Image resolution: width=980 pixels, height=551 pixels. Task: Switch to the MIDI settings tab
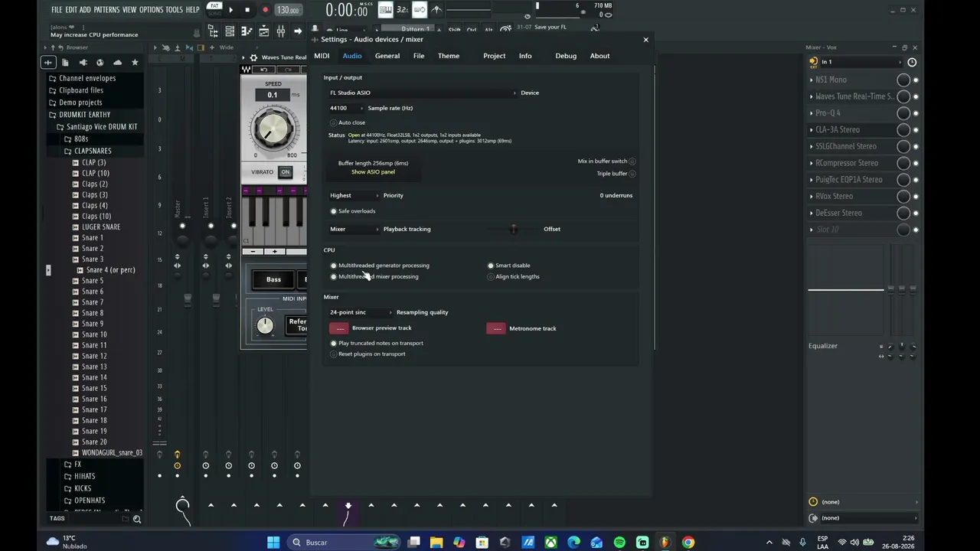(322, 56)
